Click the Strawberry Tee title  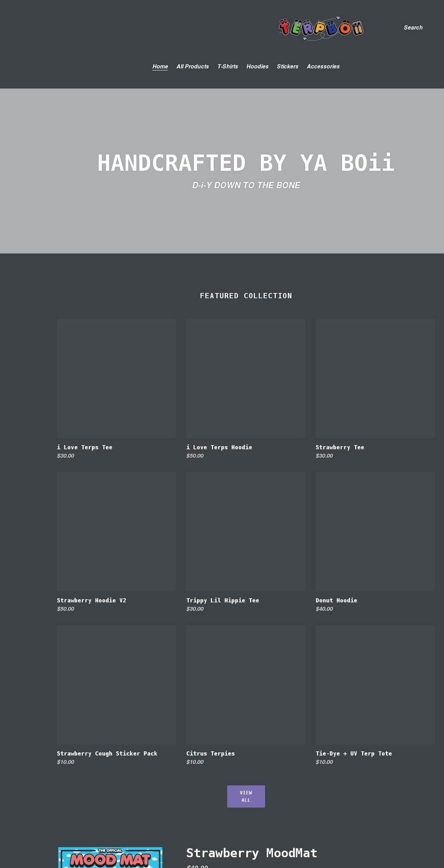(x=340, y=447)
